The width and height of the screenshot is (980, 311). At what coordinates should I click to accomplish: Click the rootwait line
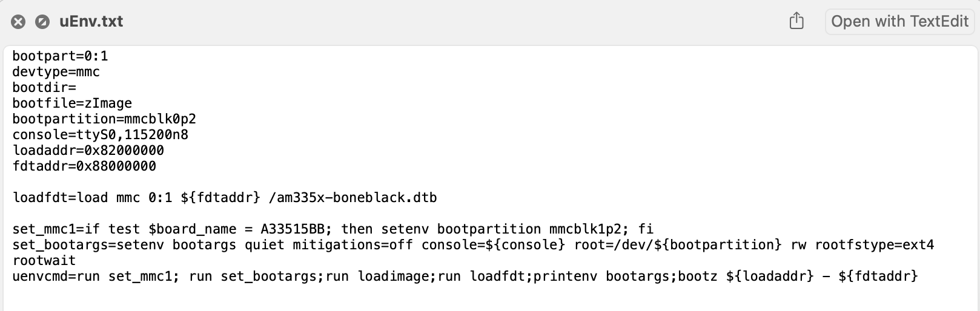pyautogui.click(x=44, y=261)
